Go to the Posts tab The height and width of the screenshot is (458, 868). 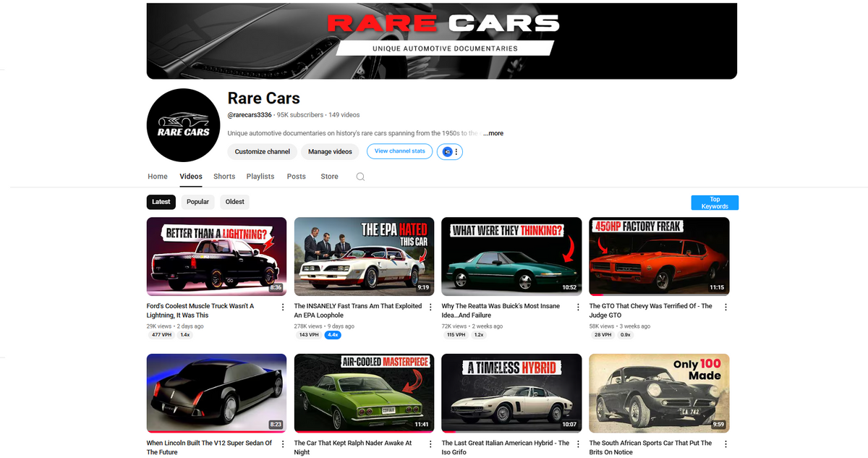coord(297,177)
